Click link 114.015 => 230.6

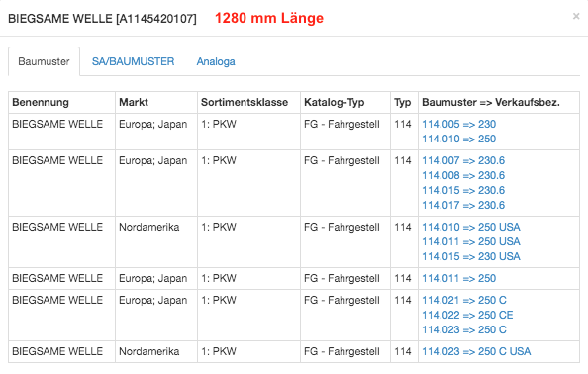[463, 190]
